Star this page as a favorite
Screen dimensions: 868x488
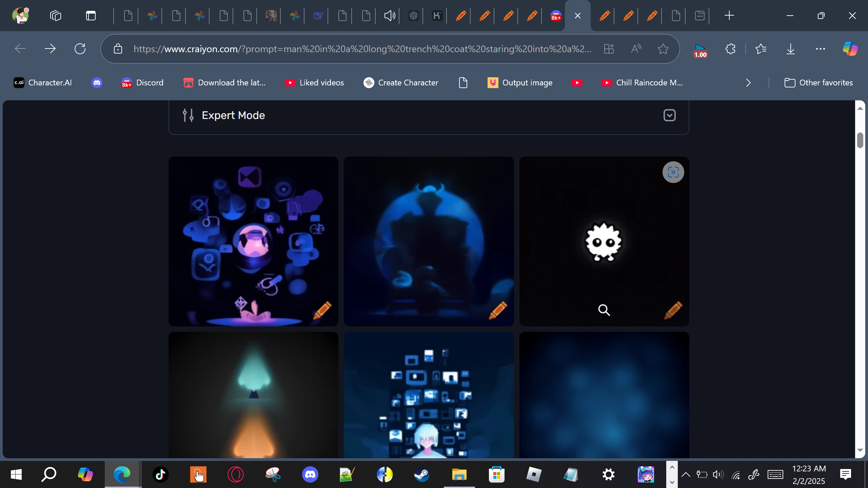[663, 49]
